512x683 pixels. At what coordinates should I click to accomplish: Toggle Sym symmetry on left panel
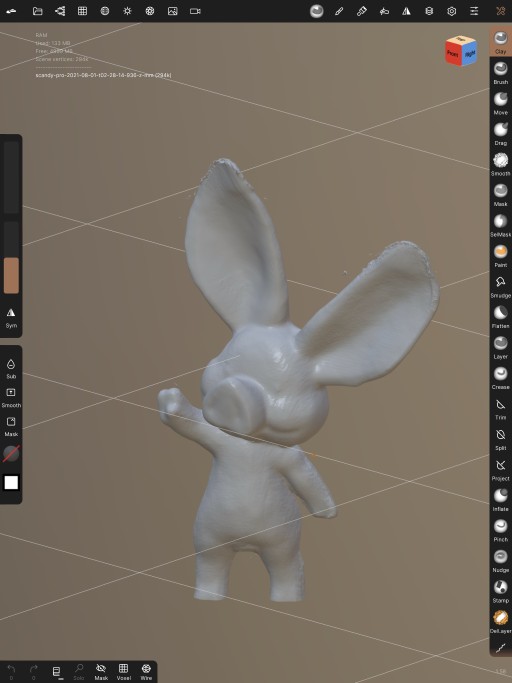(11, 318)
